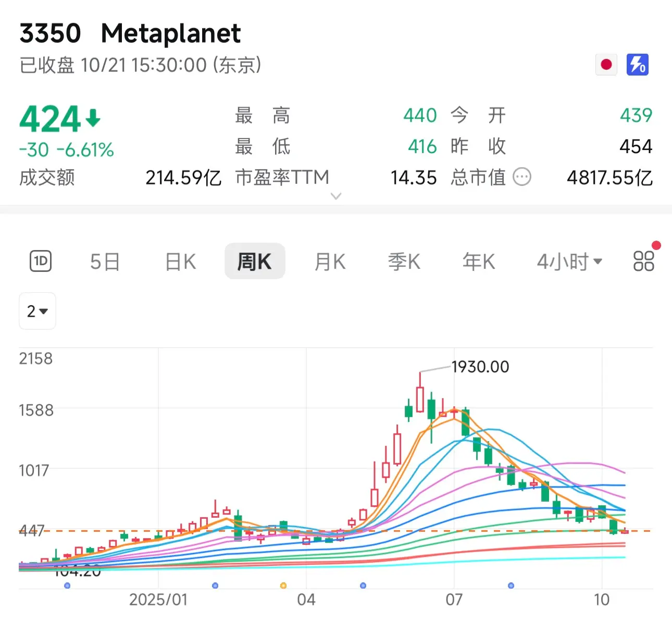This screenshot has width=672, height=623.
Task: Open the chart layout grid icon
Action: (643, 261)
